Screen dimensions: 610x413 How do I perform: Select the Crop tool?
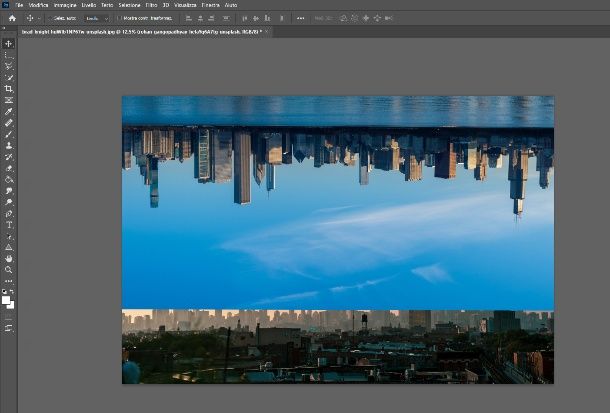click(x=9, y=89)
